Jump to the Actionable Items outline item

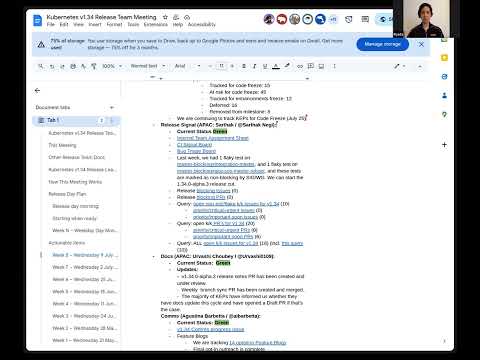[67, 243]
